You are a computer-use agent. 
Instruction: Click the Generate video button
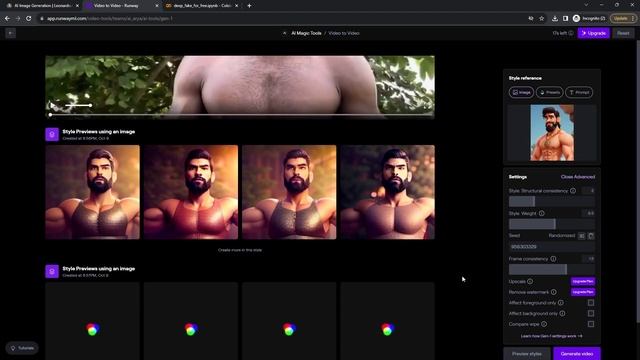(x=577, y=353)
